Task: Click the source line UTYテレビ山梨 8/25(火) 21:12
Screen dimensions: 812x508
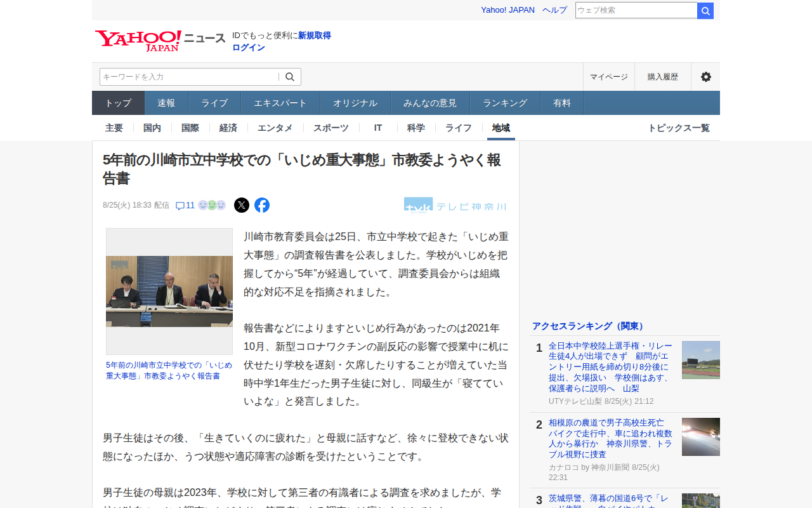Action: [601, 401]
